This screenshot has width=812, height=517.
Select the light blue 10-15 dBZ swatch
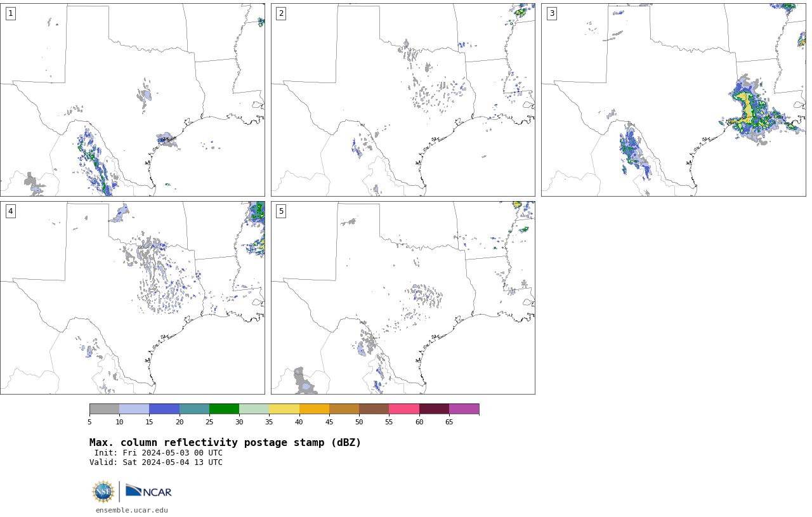tap(134, 409)
